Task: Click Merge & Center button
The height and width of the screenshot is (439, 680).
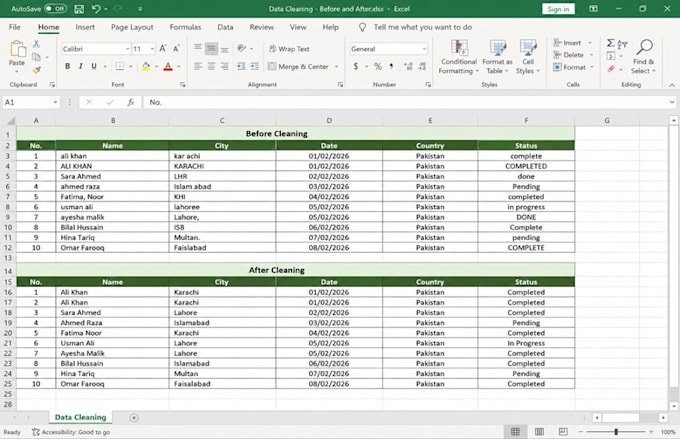Action: [298, 66]
